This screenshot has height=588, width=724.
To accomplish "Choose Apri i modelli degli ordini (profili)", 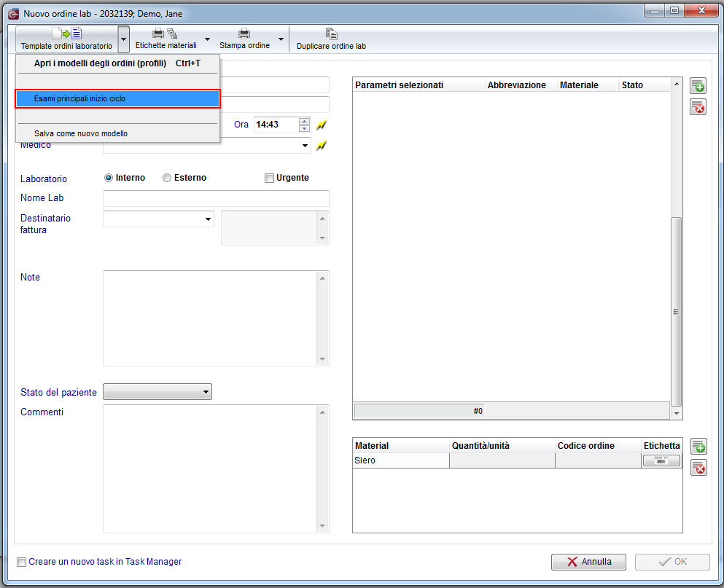I will tap(117, 63).
